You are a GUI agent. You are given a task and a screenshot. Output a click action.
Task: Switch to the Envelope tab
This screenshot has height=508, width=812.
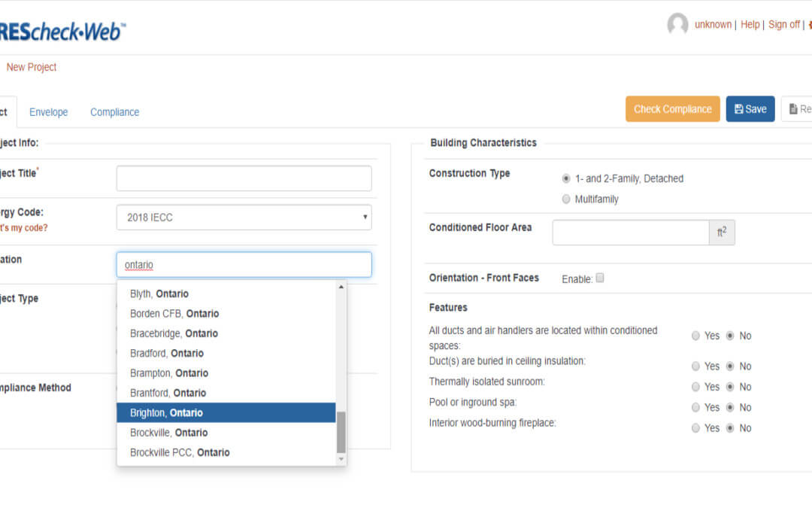tap(48, 112)
